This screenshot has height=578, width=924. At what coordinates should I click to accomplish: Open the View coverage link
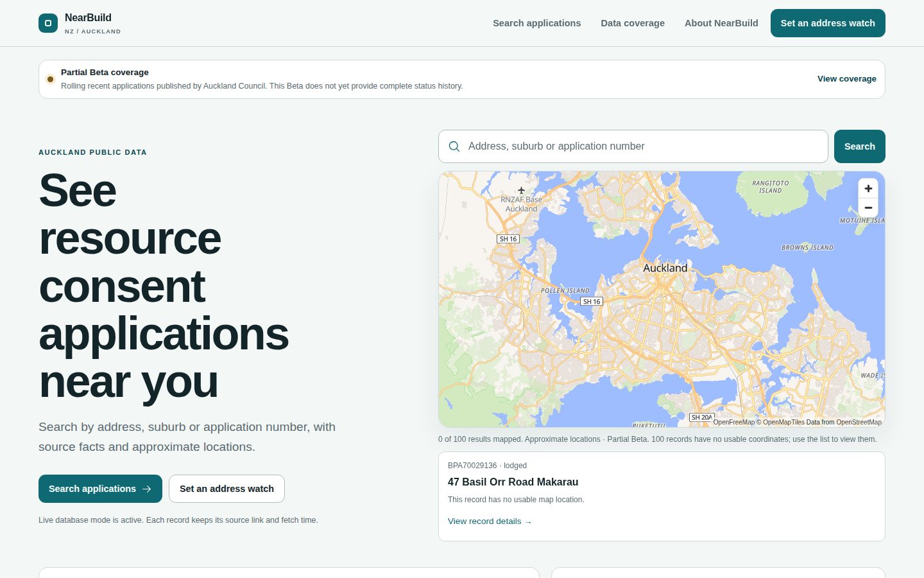(846, 79)
